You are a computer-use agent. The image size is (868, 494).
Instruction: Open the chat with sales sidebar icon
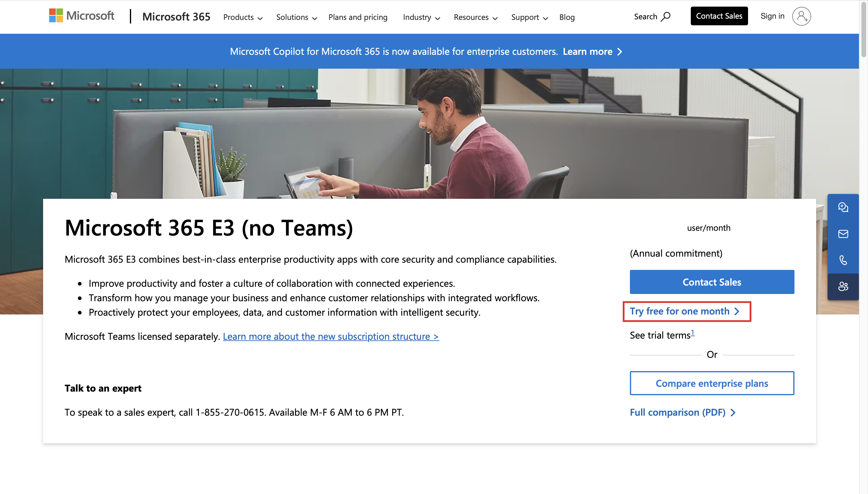843,207
